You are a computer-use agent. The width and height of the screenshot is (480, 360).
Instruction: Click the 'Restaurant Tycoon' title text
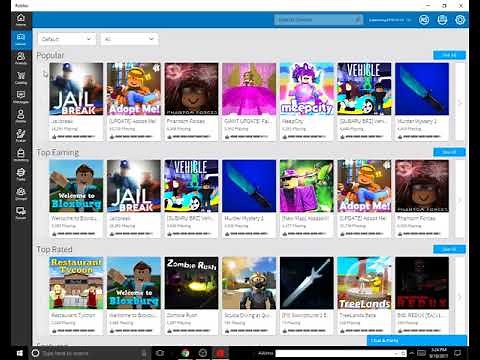[x=73, y=315]
